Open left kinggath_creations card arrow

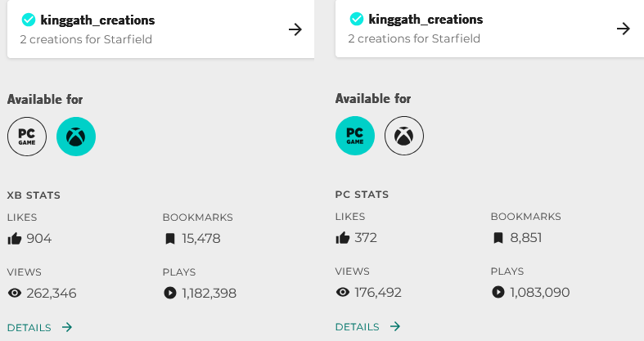[295, 29]
